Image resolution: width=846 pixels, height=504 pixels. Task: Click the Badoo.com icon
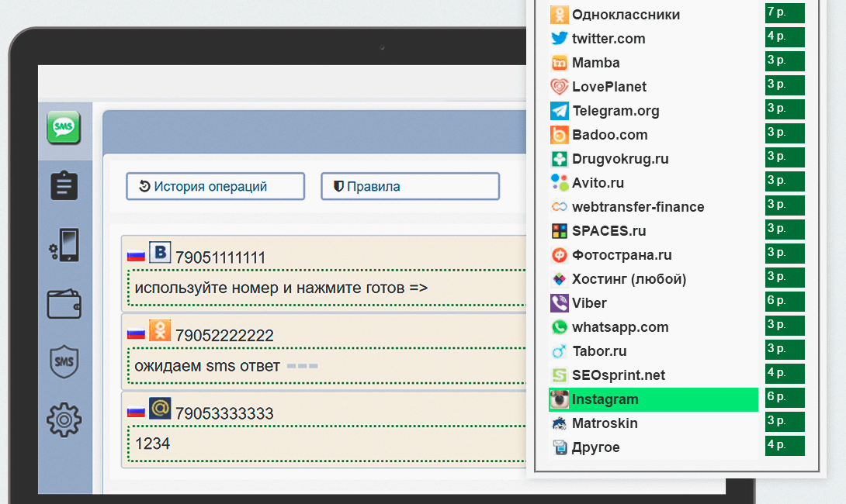560,135
